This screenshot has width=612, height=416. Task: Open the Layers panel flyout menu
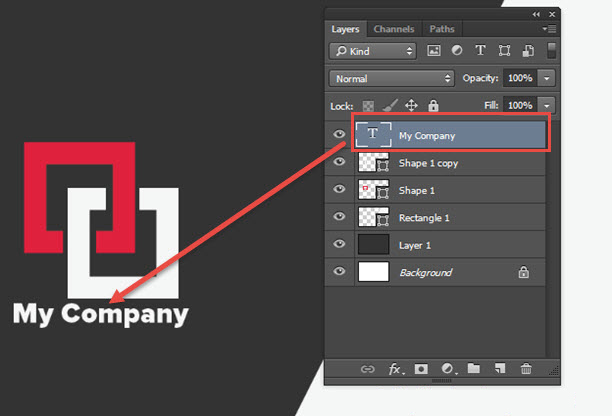549,29
